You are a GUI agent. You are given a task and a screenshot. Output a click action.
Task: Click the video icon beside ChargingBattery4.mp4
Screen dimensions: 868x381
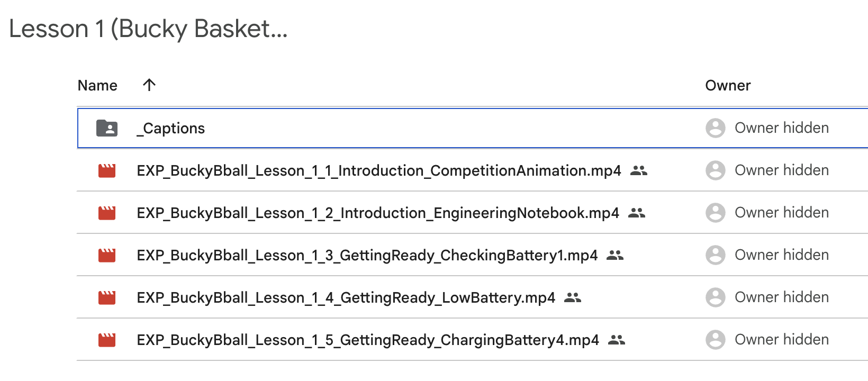(107, 339)
